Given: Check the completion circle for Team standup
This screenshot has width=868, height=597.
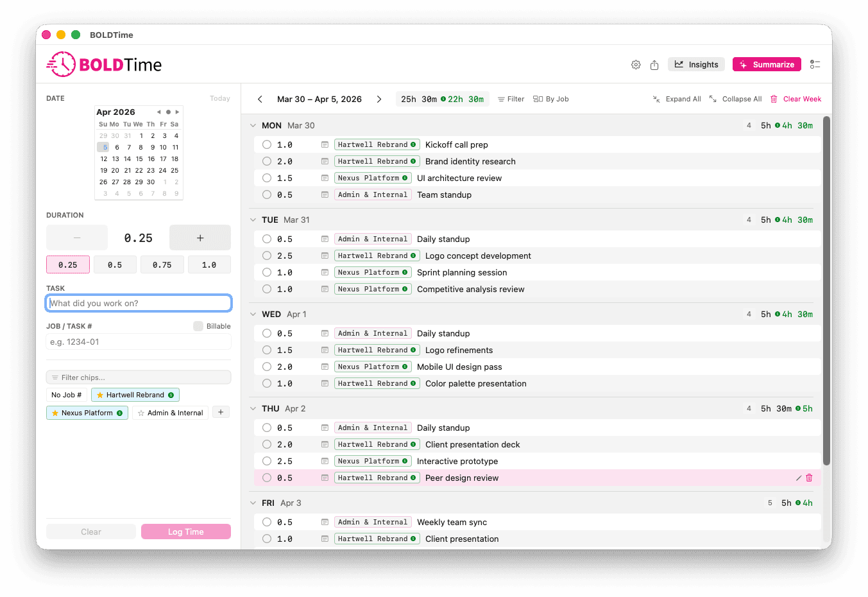Looking at the screenshot, I should pos(267,195).
